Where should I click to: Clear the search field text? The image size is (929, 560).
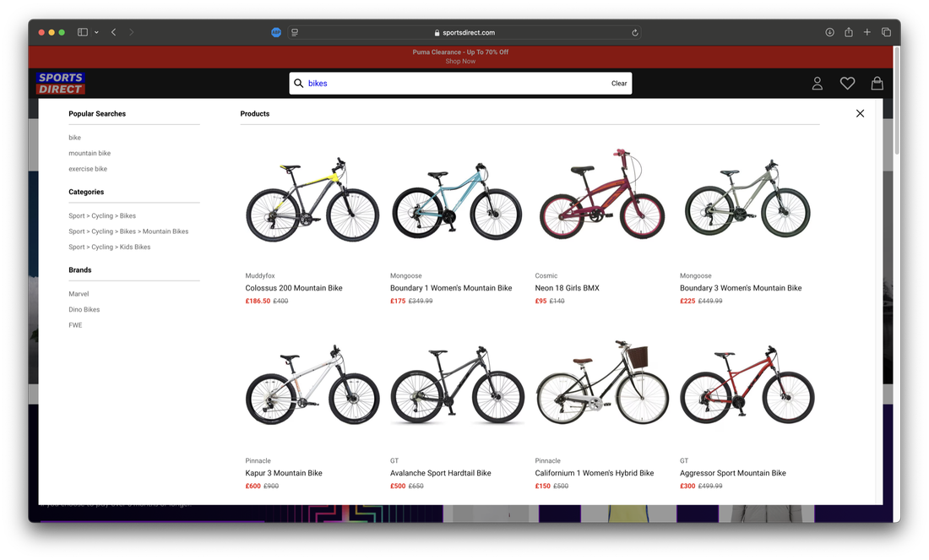coord(618,84)
